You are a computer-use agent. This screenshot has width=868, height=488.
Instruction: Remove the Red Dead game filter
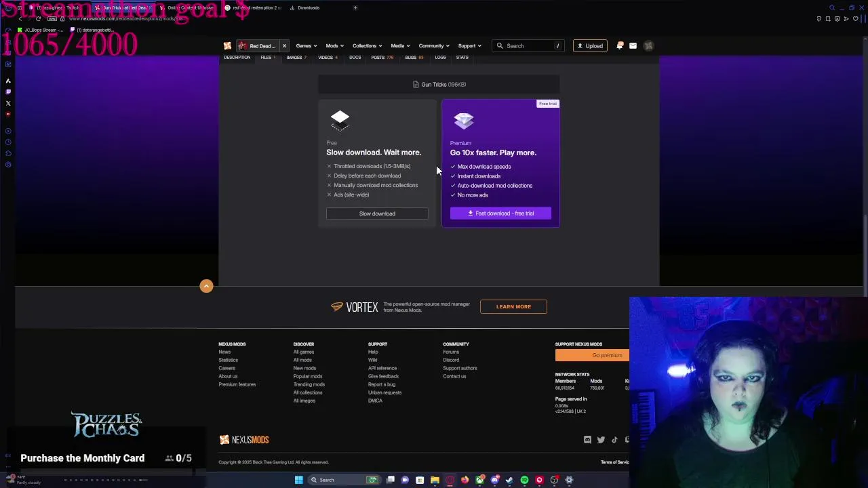(284, 46)
